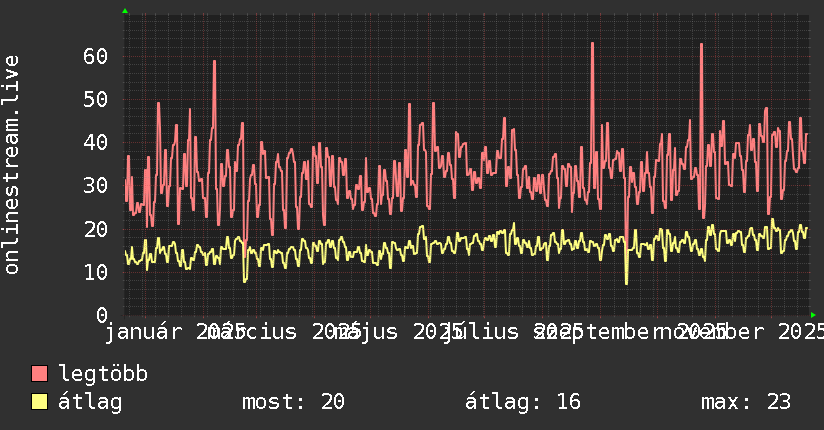Screen dimensions: 824x430
Task: Click the pink legtöbb legend swatch
Action: coord(39,374)
